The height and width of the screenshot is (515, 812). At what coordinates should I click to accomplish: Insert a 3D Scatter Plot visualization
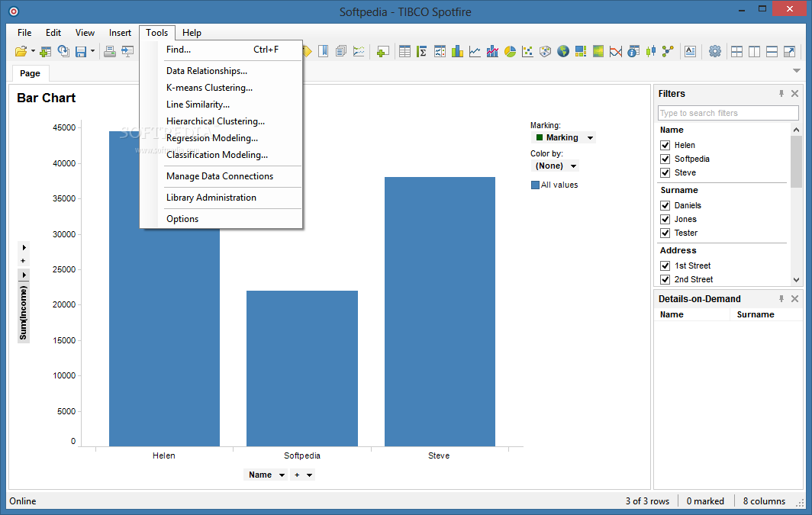pyautogui.click(x=546, y=51)
